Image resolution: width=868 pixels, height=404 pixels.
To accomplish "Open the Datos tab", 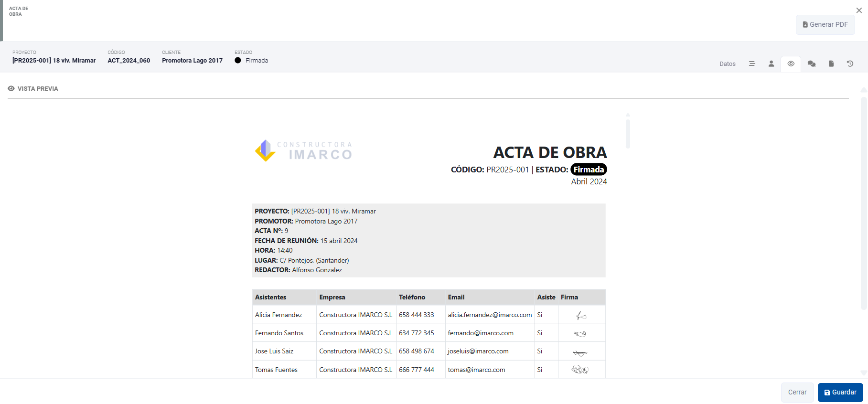I will tap(727, 64).
